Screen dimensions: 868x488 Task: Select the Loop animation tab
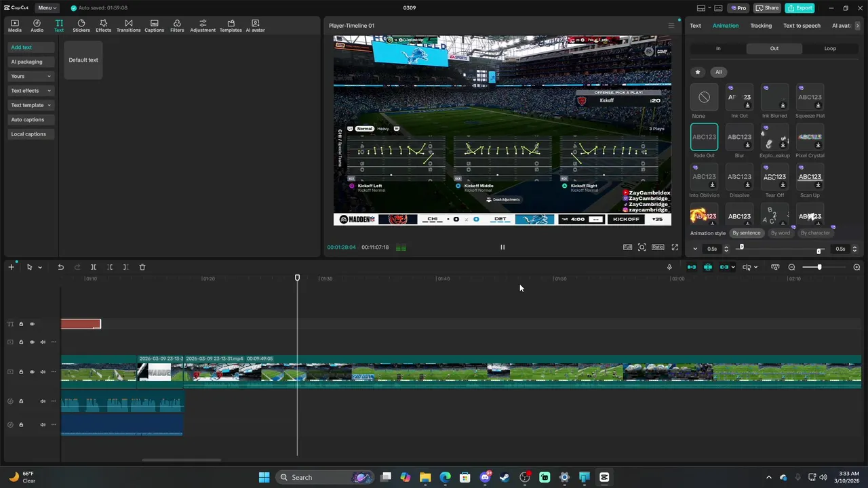point(830,49)
